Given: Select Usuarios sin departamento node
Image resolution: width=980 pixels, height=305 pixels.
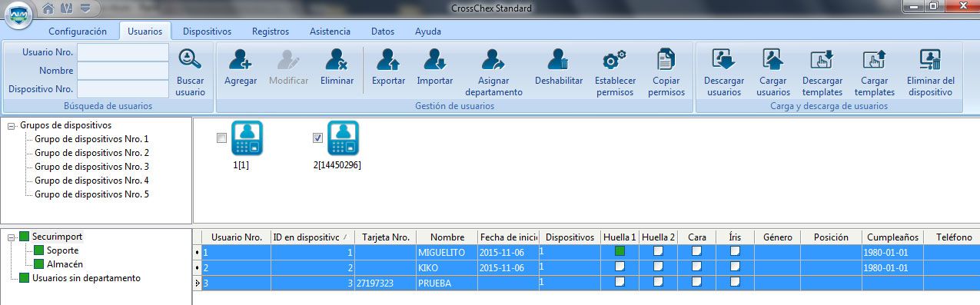Looking at the screenshot, I should pyautogui.click(x=86, y=278).
